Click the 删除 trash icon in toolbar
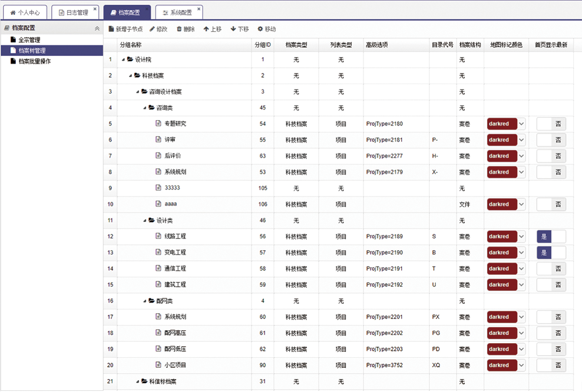582x392 pixels. point(179,29)
